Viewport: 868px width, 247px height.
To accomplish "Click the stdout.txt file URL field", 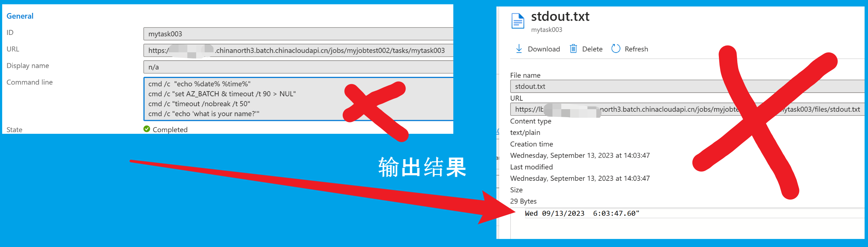I will point(687,109).
